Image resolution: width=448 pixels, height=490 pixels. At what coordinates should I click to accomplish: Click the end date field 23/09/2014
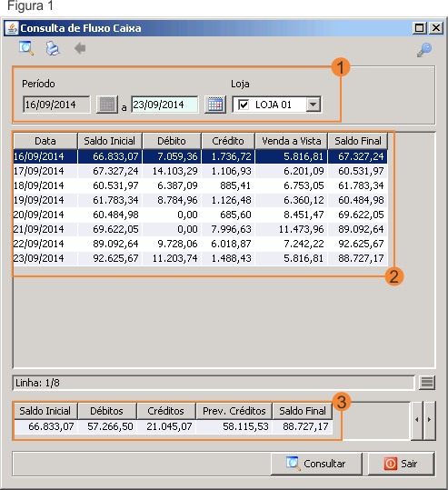[164, 105]
